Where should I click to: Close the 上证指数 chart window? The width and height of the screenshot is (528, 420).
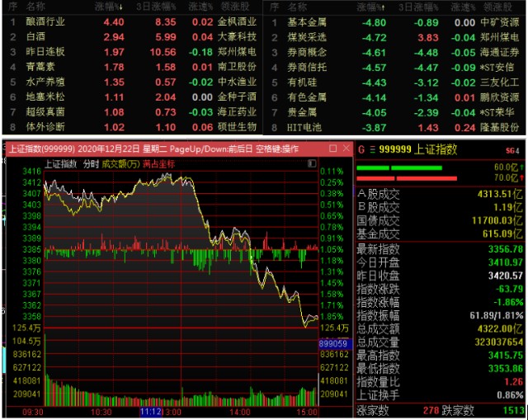tap(345, 149)
